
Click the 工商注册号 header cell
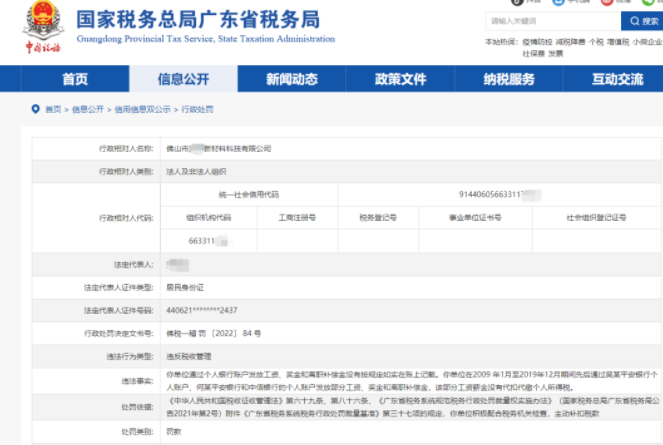point(297,217)
